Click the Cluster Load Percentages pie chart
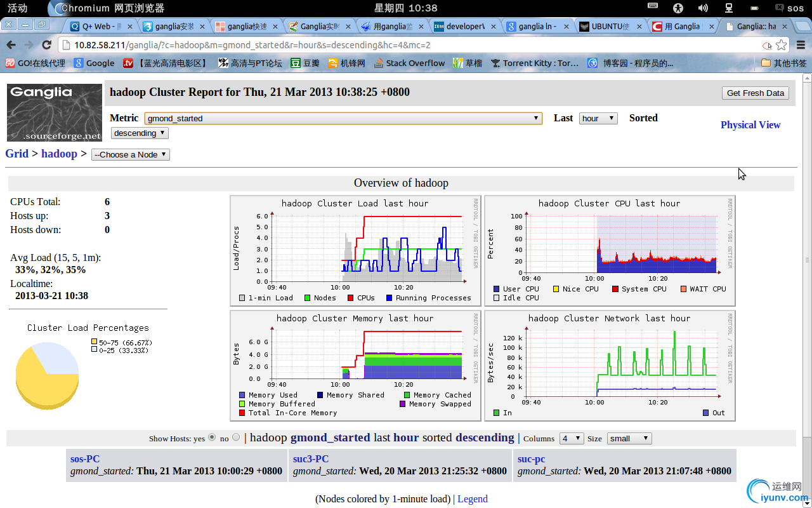Viewport: 812px width, 508px height. (x=48, y=375)
